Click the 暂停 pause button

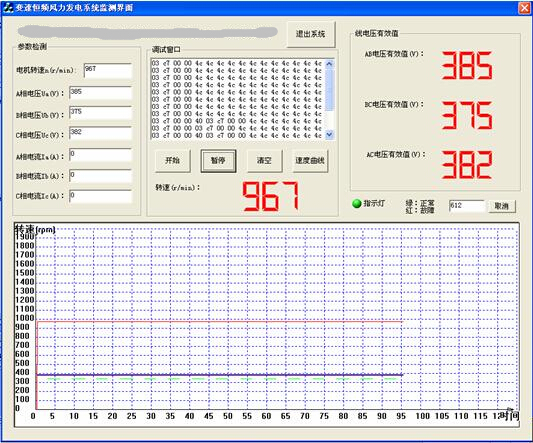(x=218, y=160)
